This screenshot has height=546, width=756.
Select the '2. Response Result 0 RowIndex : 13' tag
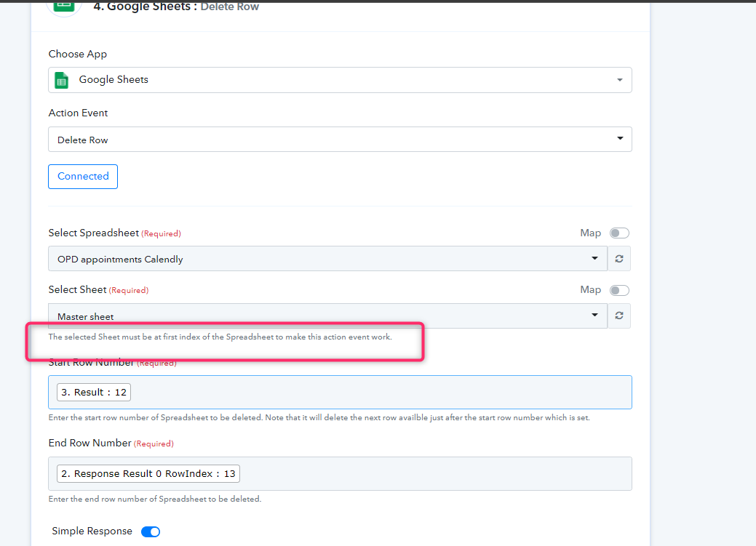(x=148, y=474)
